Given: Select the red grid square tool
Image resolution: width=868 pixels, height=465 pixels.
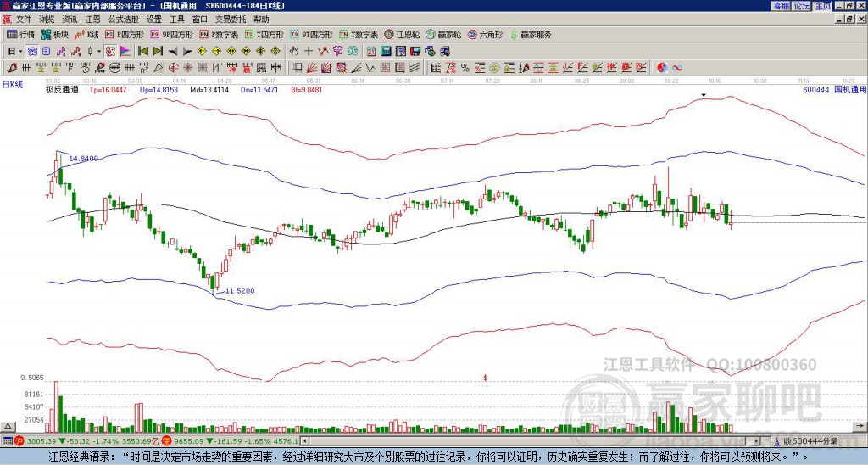Looking at the screenshot, I should (x=384, y=68).
